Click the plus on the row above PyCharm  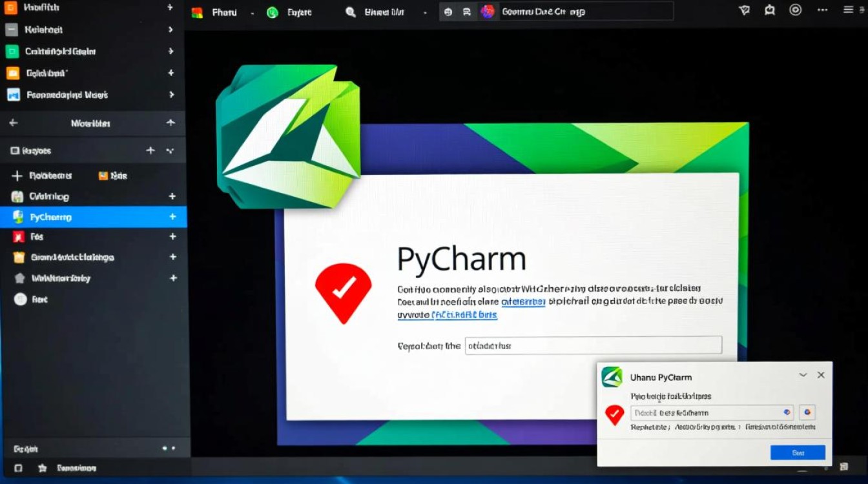tap(172, 196)
